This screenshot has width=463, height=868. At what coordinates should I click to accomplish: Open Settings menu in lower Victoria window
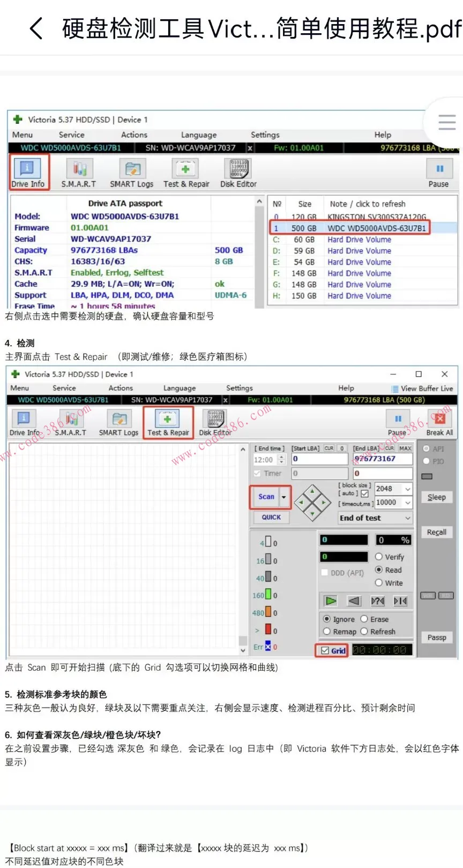(x=240, y=388)
